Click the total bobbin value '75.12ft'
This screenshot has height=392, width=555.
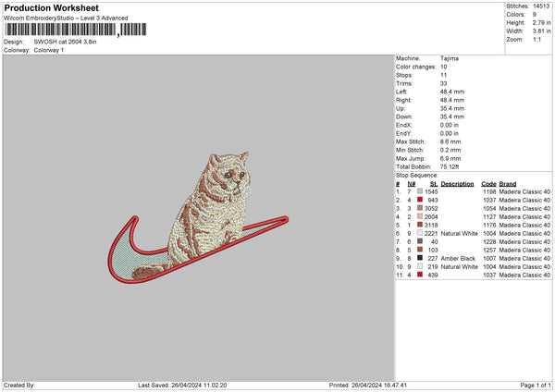[450, 166]
